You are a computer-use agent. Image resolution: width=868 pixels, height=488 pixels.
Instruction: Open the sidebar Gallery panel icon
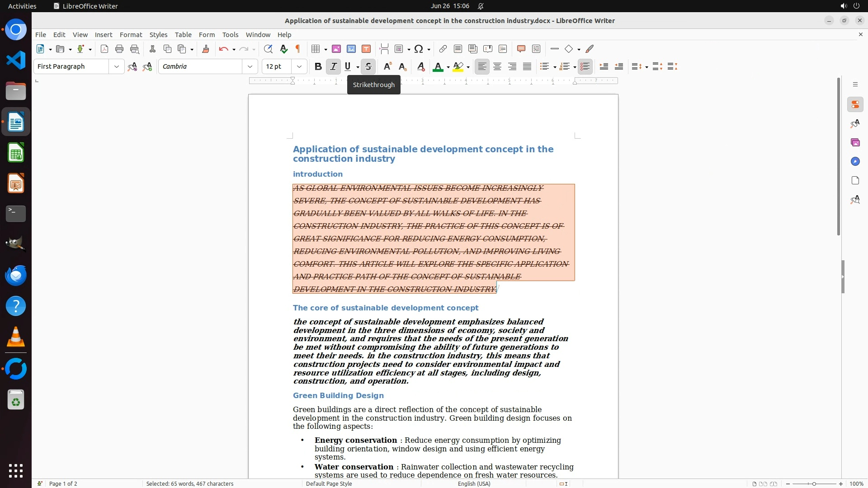coord(855,143)
